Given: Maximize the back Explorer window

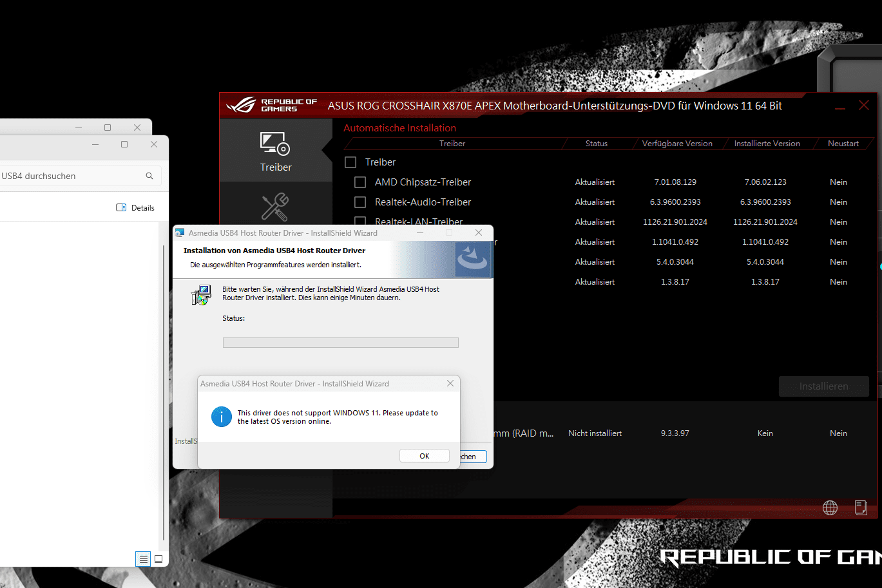Looking at the screenshot, I should click(x=108, y=128).
